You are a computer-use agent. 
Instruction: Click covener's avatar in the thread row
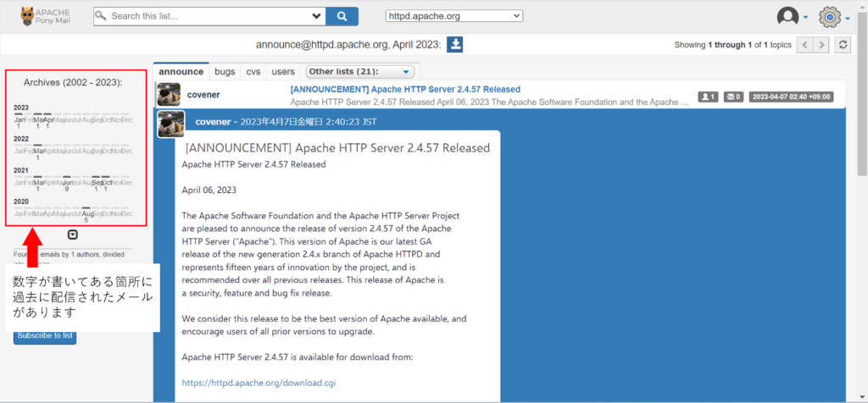tap(169, 95)
